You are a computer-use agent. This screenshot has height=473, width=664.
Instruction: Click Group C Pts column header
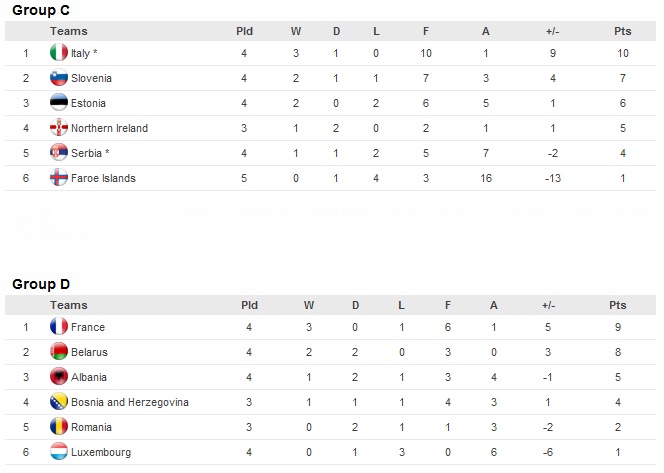click(x=622, y=31)
